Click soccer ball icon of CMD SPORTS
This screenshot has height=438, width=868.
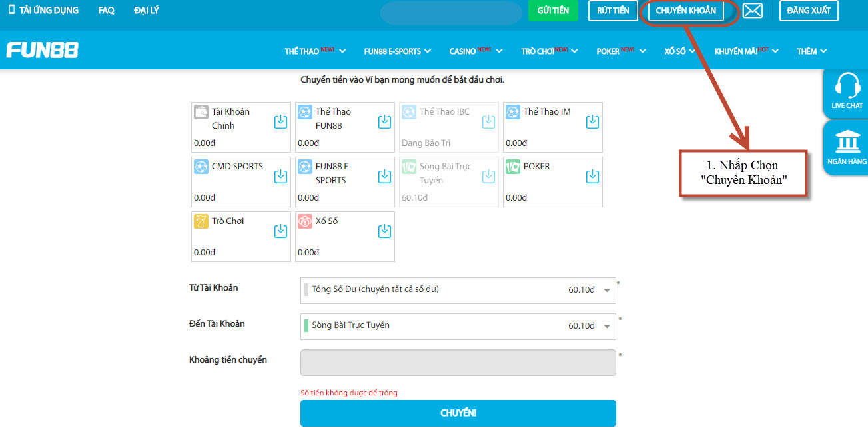tap(201, 167)
